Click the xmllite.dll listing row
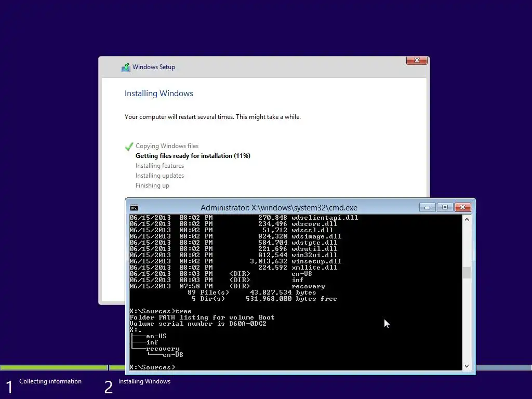This screenshot has width=532, height=399. 233,268
